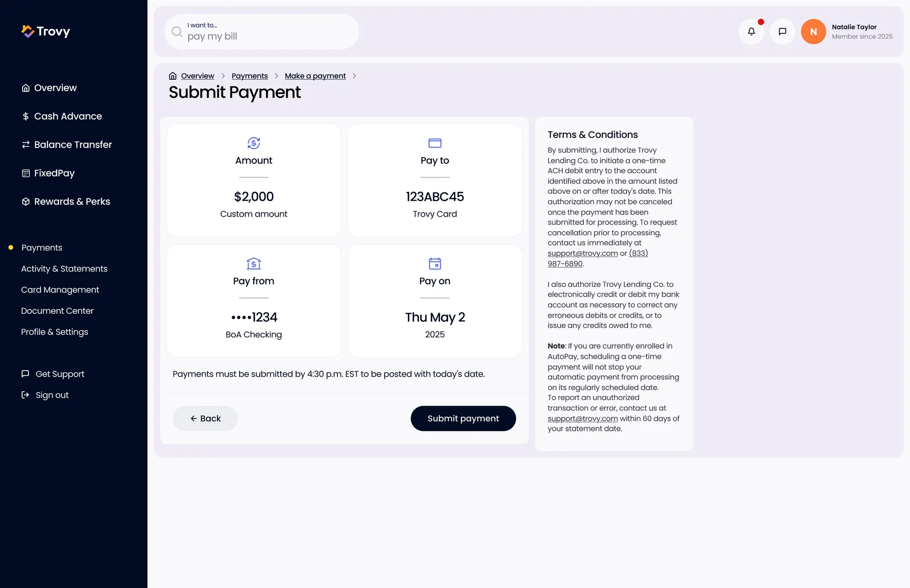Open Overview in the sidebar
The image size is (910, 588).
tap(49, 88)
